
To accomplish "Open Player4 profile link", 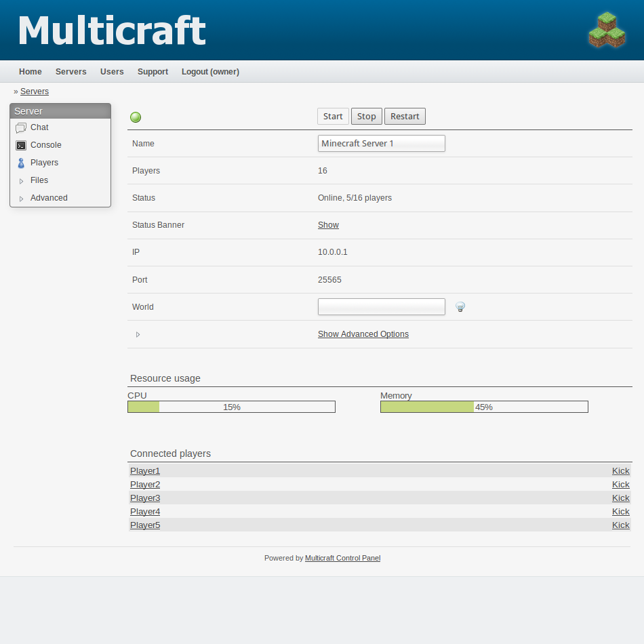I will pos(145,511).
